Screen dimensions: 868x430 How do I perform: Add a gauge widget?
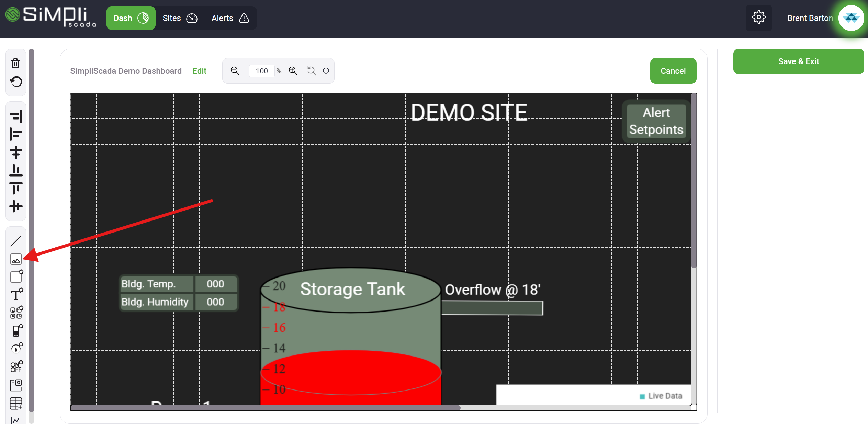pyautogui.click(x=16, y=348)
